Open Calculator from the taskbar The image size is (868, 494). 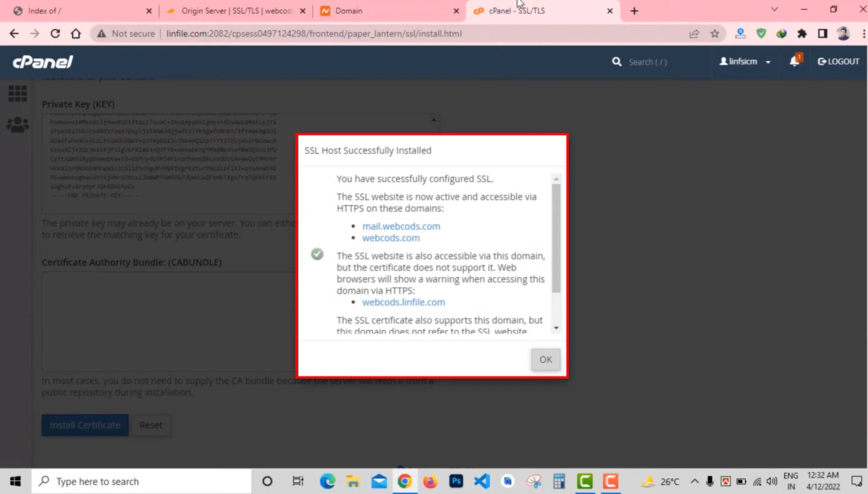559,481
